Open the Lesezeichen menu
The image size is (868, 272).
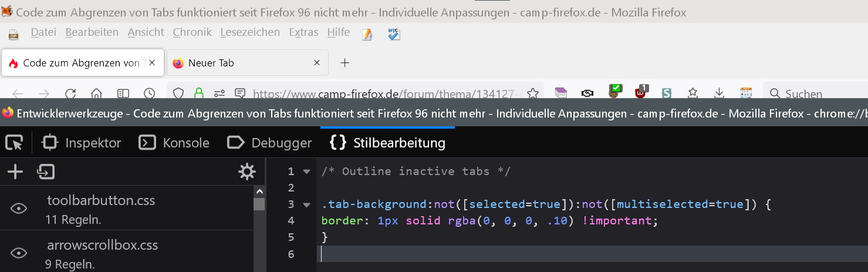point(250,32)
